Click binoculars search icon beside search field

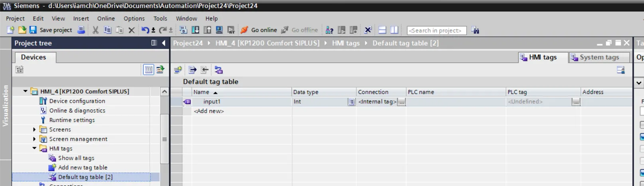[x=475, y=30]
